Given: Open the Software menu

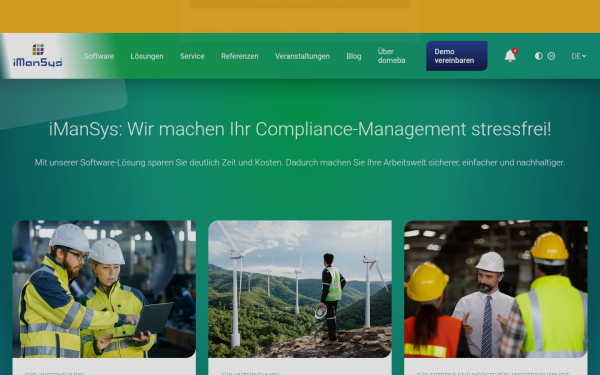Looking at the screenshot, I should (99, 56).
